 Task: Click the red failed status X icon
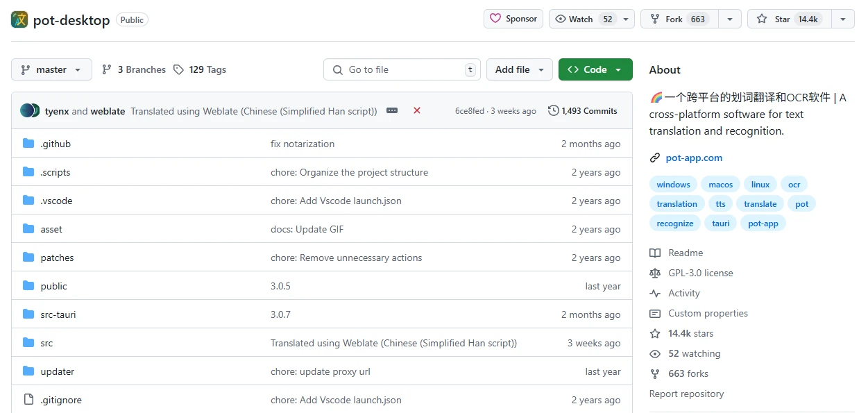pos(417,110)
